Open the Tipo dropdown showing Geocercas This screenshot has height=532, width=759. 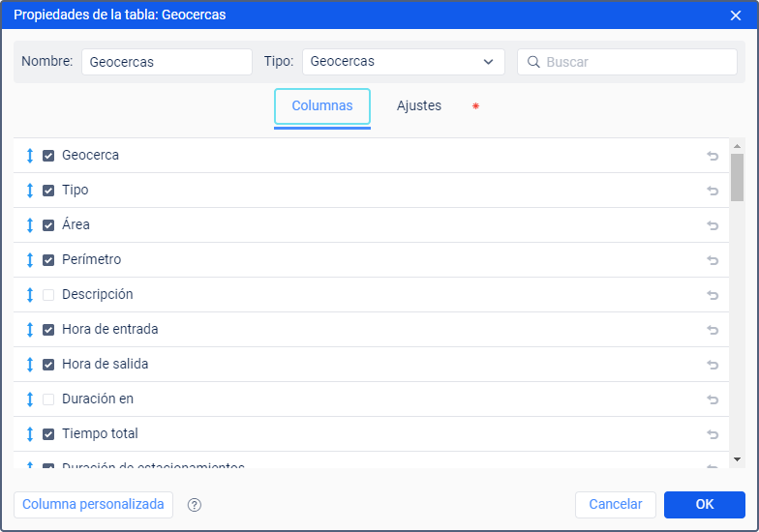point(403,62)
